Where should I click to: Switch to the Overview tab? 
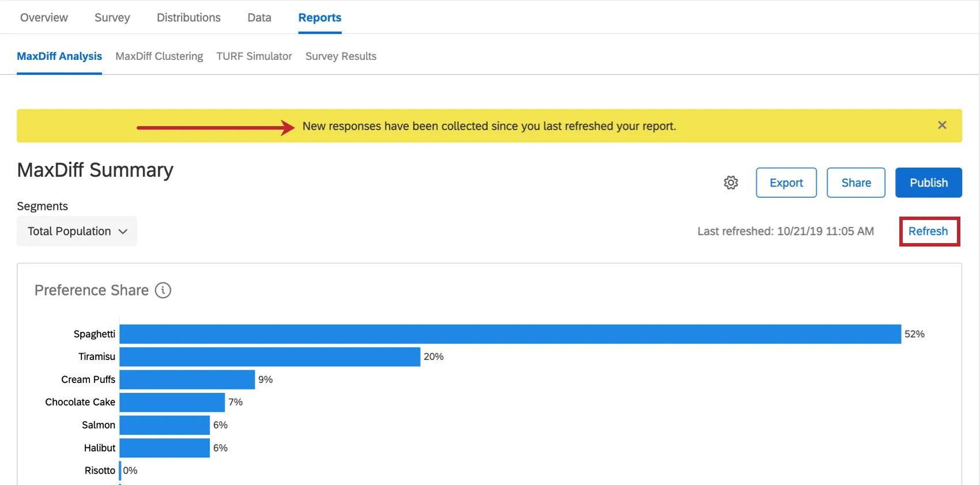coord(44,17)
